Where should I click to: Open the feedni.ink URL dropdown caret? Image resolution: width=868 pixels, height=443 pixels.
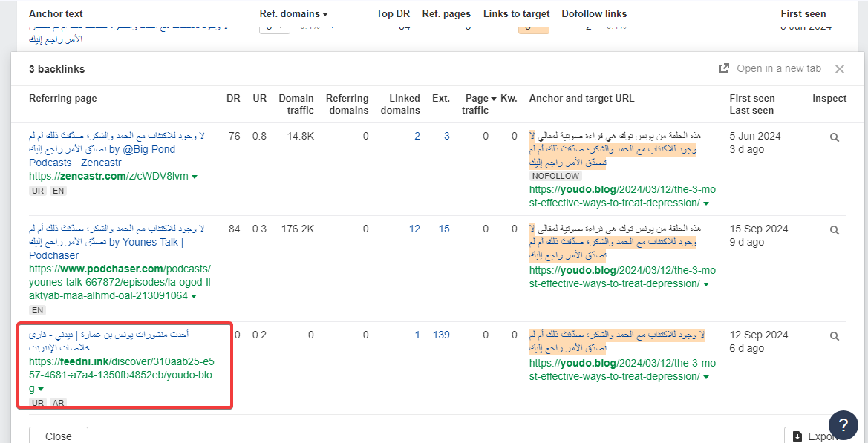pyautogui.click(x=41, y=389)
